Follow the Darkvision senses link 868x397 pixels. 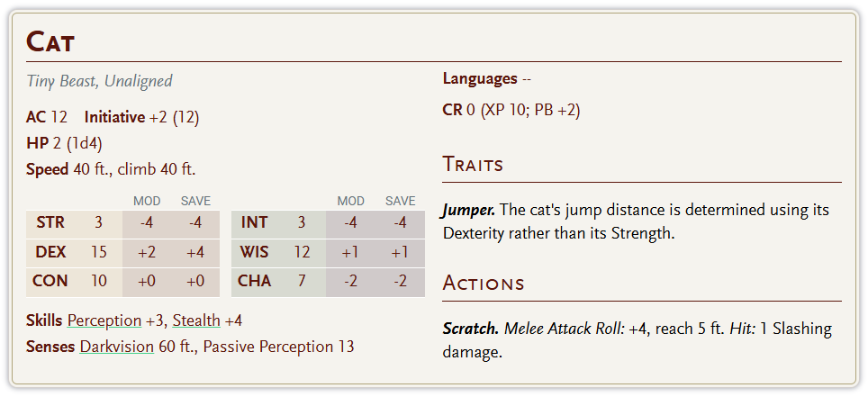click(116, 347)
